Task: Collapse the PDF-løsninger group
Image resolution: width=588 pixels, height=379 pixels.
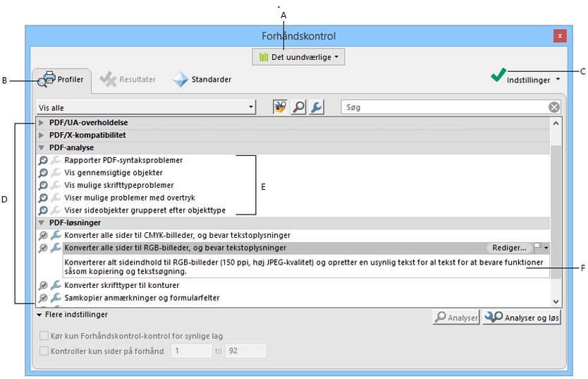Action: (42, 222)
